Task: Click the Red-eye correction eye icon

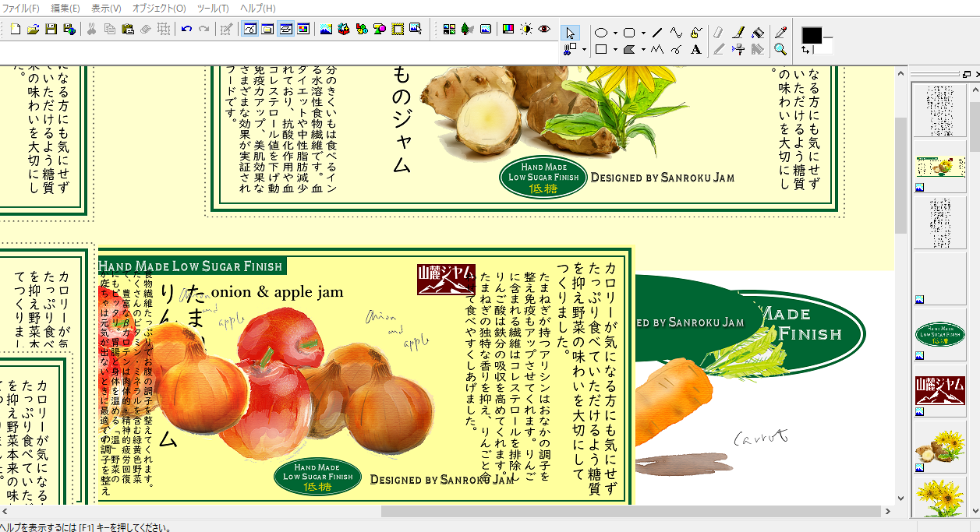Action: point(544,30)
